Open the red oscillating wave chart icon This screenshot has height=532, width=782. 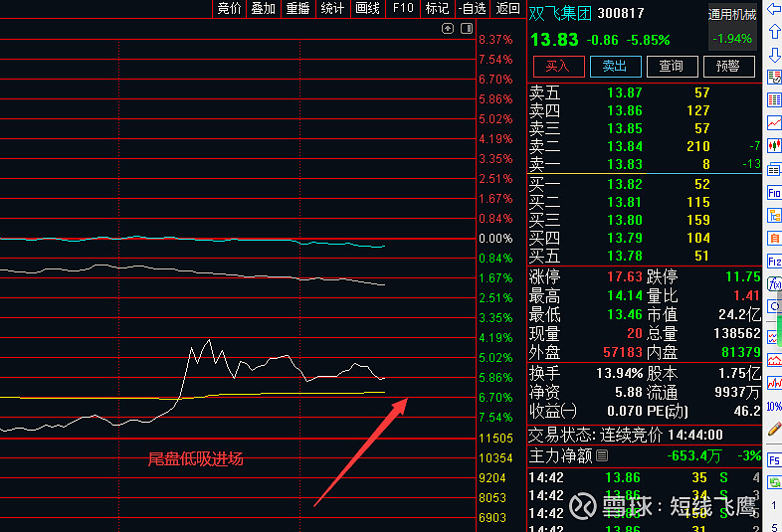pos(774,383)
